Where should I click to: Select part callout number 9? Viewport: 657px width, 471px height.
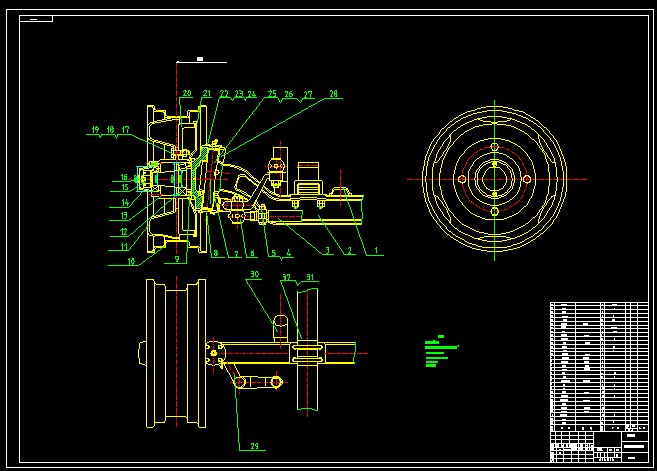click(x=177, y=258)
